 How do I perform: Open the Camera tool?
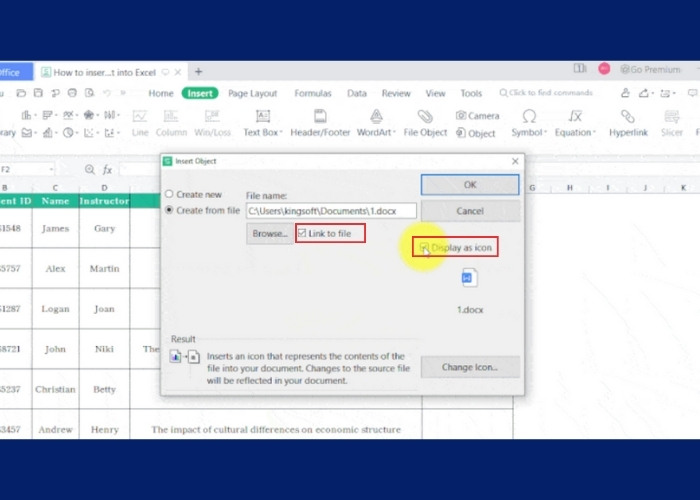477,116
